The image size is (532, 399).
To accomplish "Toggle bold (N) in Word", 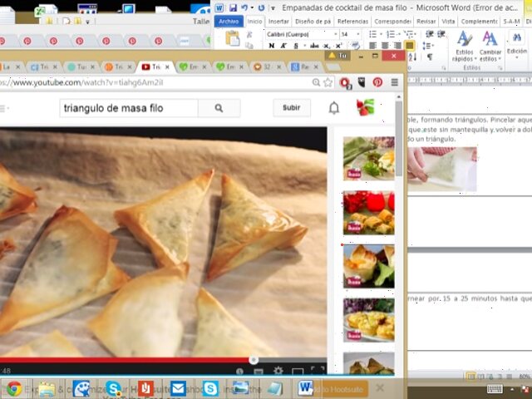I will point(272,46).
